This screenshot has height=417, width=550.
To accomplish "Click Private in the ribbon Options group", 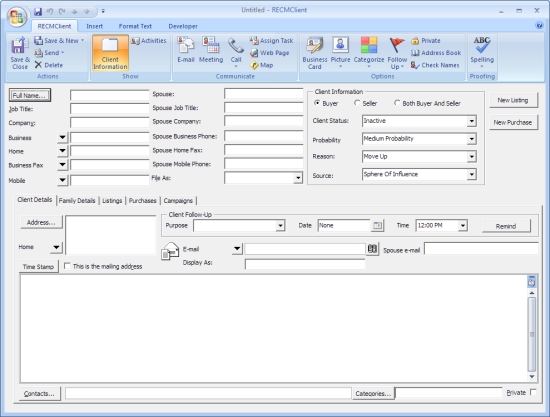I will pyautogui.click(x=426, y=41).
